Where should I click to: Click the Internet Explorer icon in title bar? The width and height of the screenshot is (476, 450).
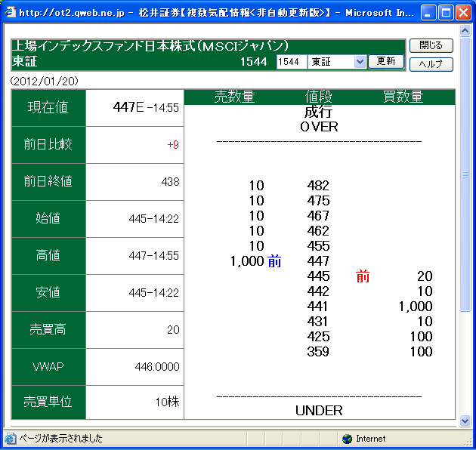[x=10, y=12]
